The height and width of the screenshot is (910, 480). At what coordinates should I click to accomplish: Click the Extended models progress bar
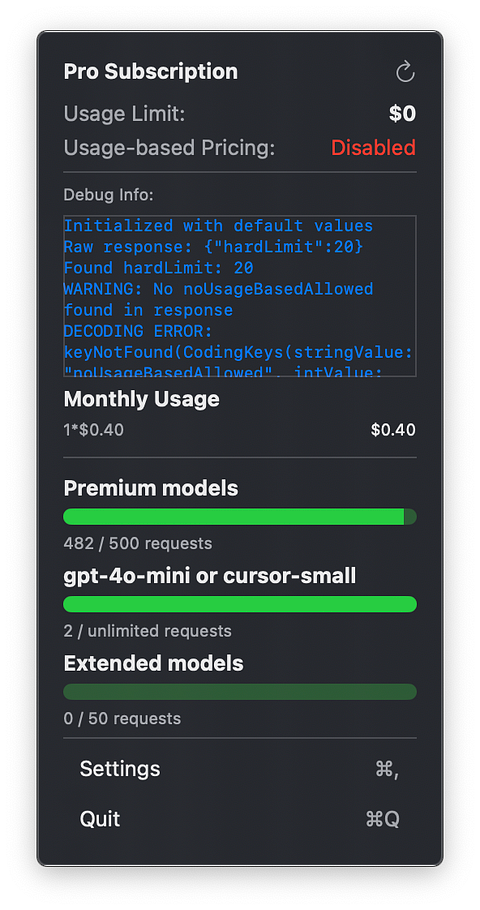tap(240, 692)
